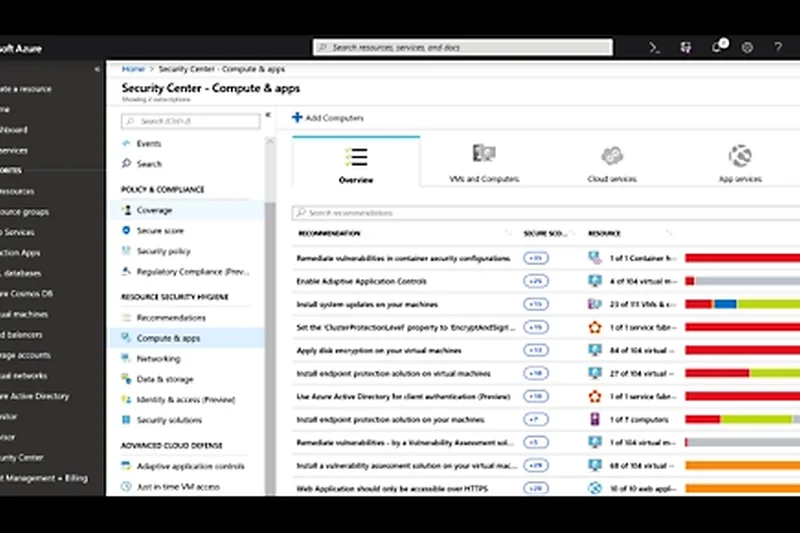This screenshot has width=800, height=533.
Task: Open Adaptive application controls
Action: point(190,466)
